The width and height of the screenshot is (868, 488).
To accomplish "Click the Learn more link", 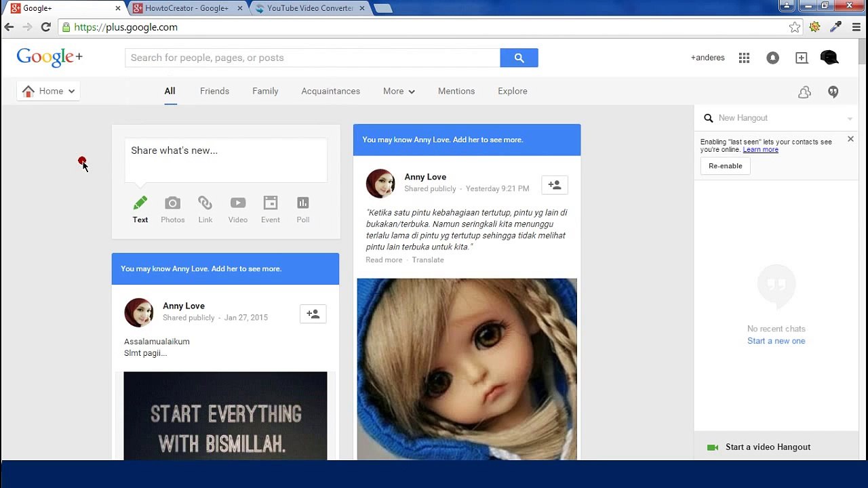I will [760, 150].
